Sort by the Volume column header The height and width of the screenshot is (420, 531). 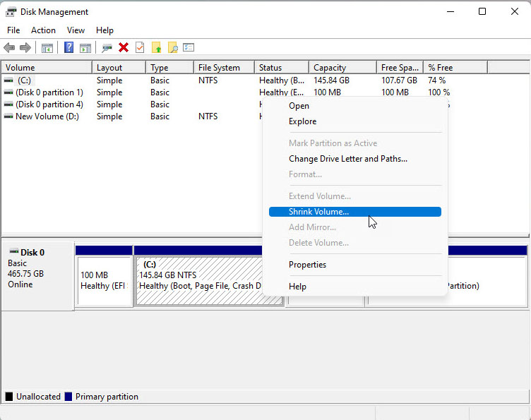click(47, 68)
